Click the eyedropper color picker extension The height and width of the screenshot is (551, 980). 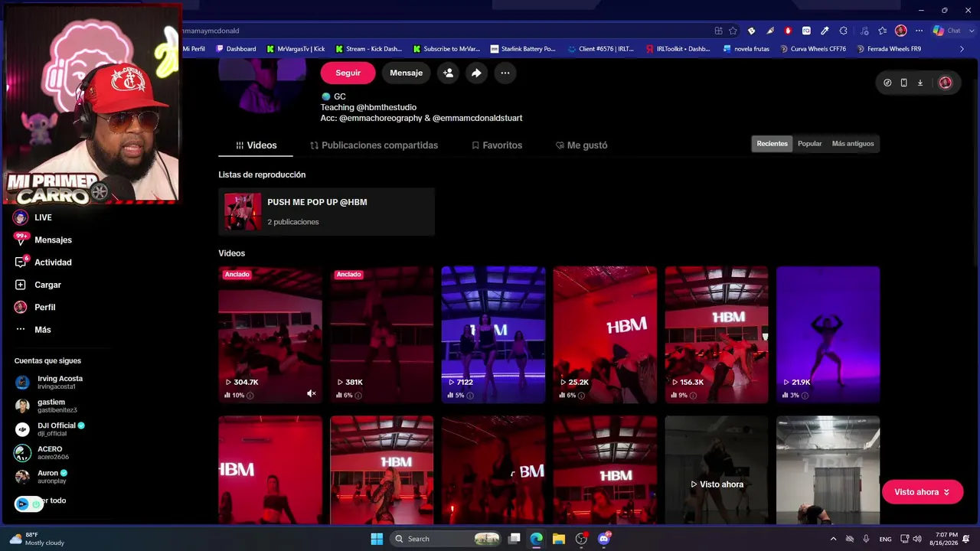point(825,31)
